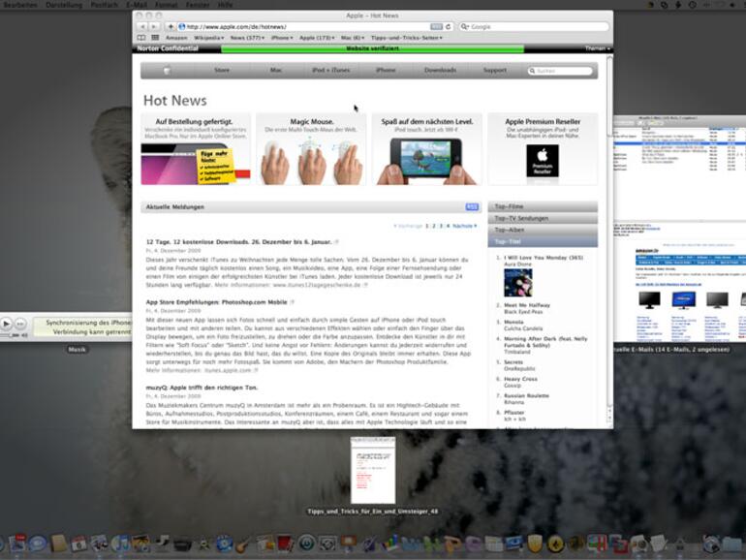The height and width of the screenshot is (560, 746).
Task: Open the Fenster menu
Action: point(198,5)
